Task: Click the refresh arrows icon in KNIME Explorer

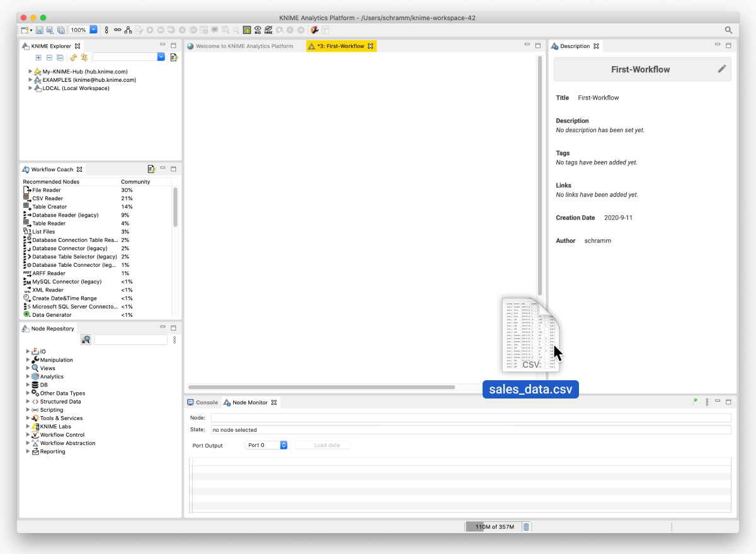Action: click(73, 57)
